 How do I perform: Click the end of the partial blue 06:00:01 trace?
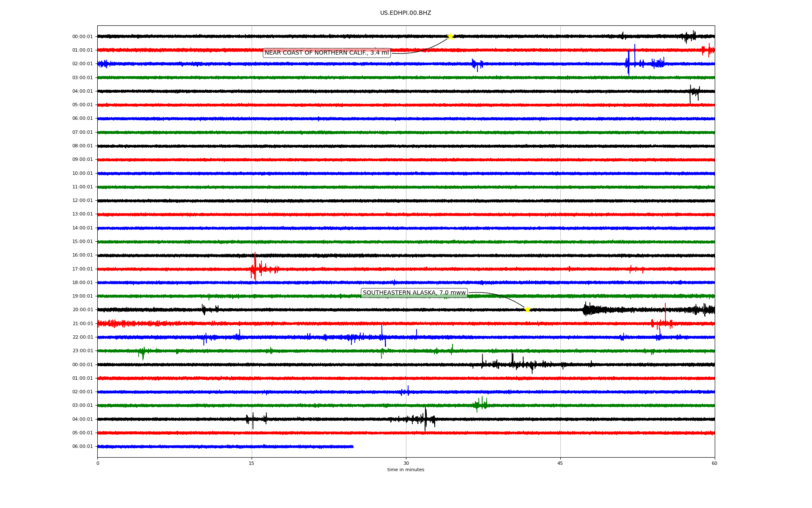(352, 447)
